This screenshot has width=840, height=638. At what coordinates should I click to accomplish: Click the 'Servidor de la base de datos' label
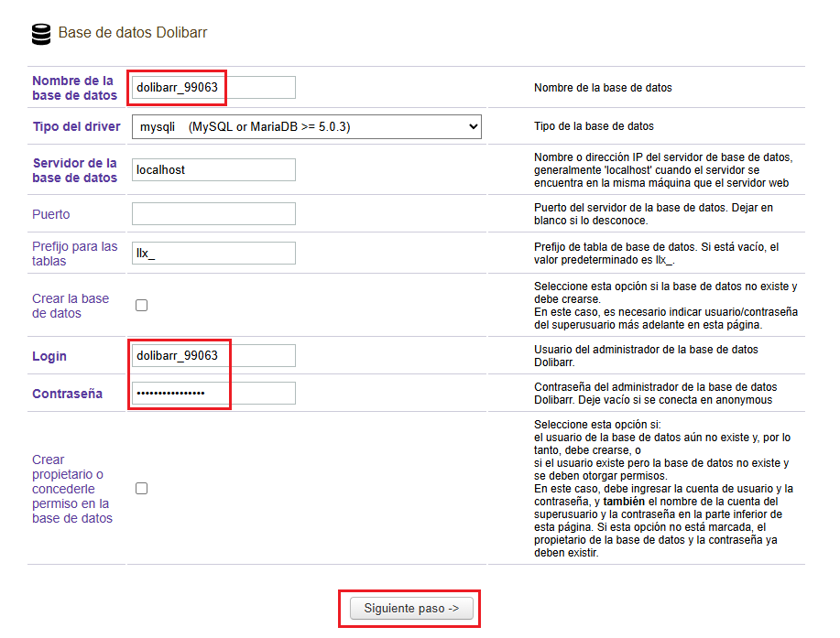(74, 170)
